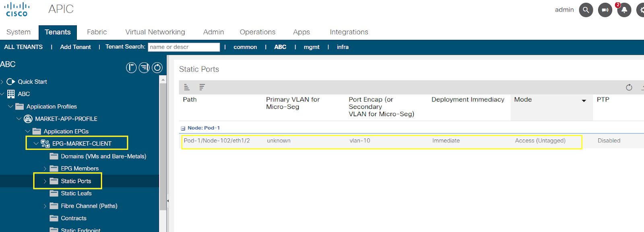Focus the Tenant Search field
The height and width of the screenshot is (232, 644).
[184, 47]
